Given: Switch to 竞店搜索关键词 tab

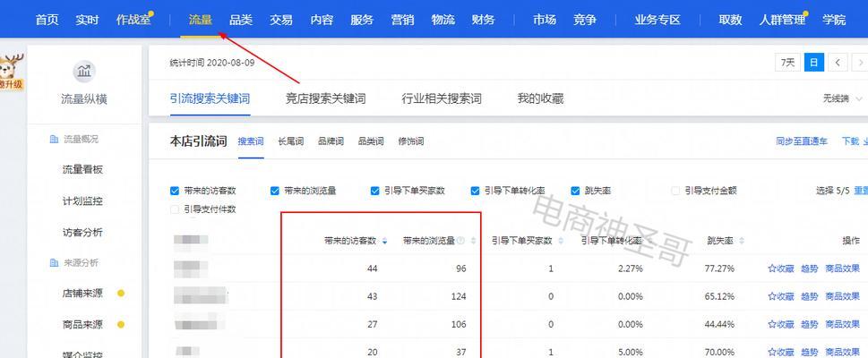Looking at the screenshot, I should 325,99.
